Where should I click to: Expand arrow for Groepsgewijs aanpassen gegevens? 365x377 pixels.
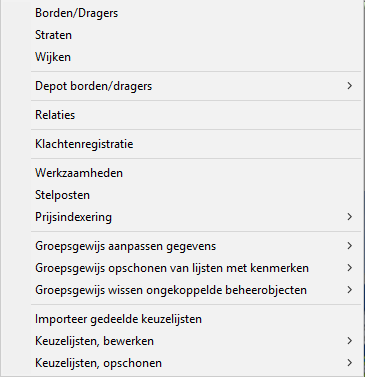coord(349,246)
